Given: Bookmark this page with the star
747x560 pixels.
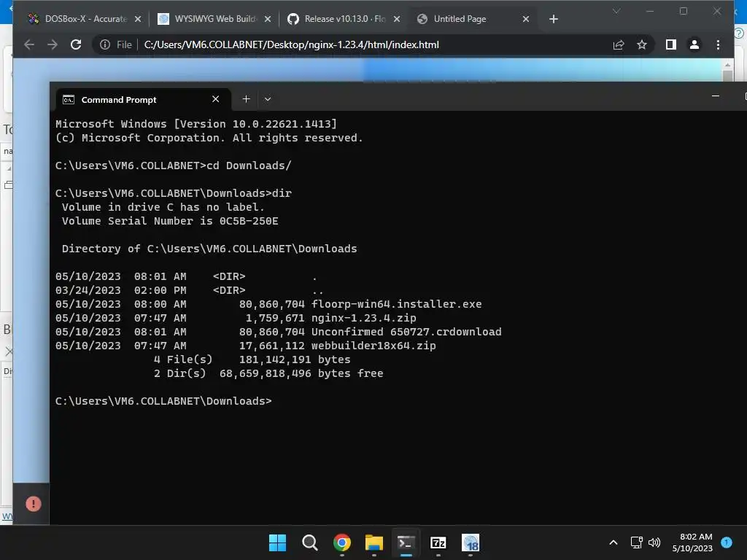Looking at the screenshot, I should pos(642,44).
